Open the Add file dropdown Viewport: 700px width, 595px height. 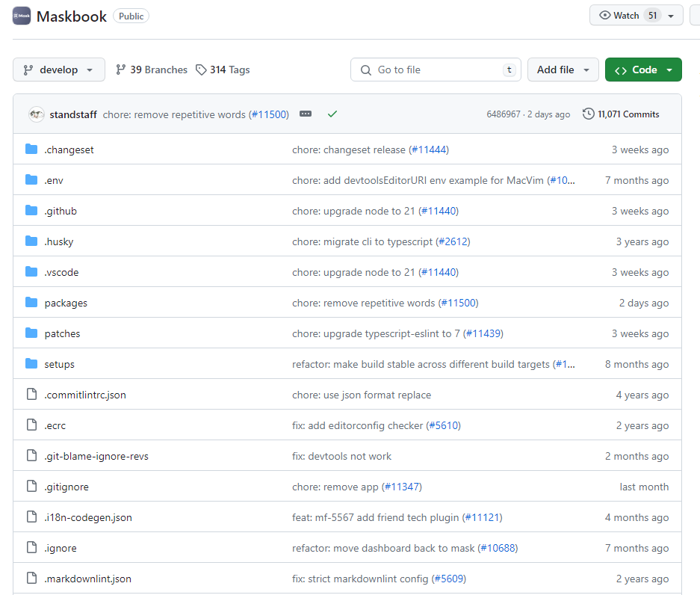tap(563, 70)
